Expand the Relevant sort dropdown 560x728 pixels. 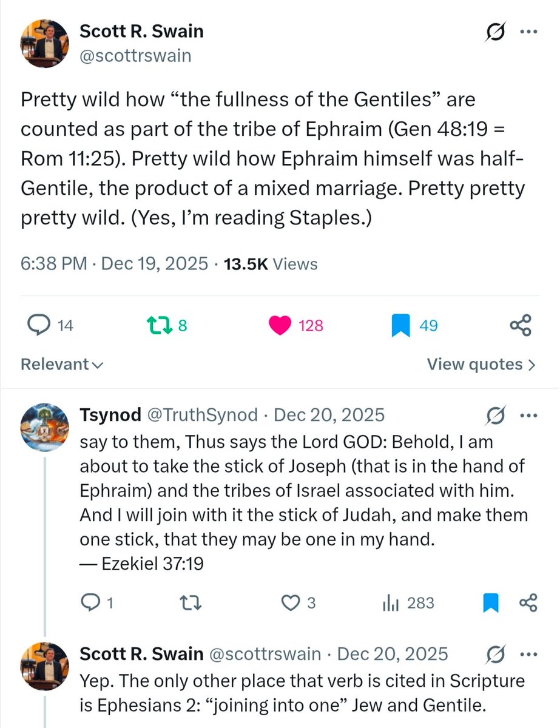pos(62,364)
